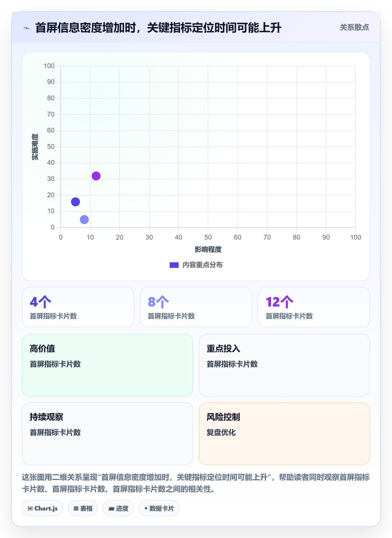Click the 内容重点分布 legend label

tap(202, 265)
